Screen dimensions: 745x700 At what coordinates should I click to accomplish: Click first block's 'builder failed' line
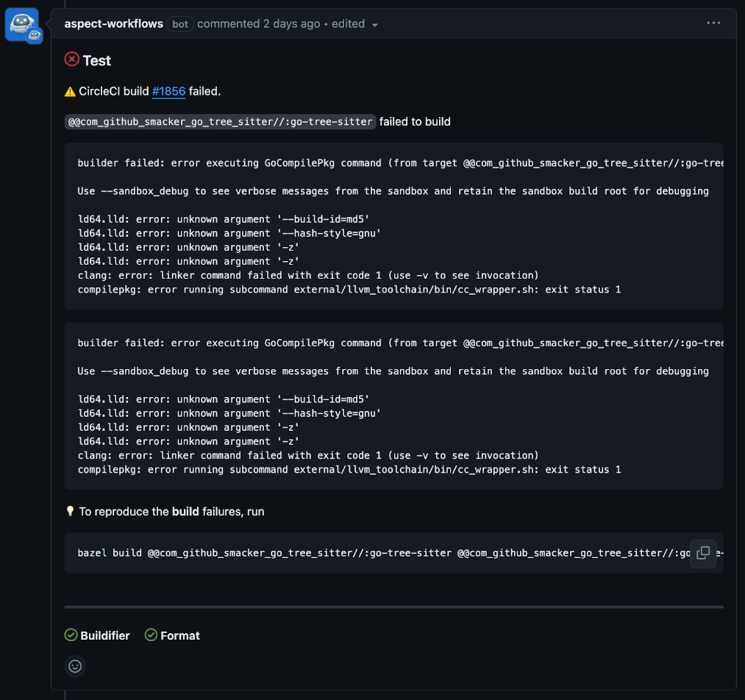[400, 163]
